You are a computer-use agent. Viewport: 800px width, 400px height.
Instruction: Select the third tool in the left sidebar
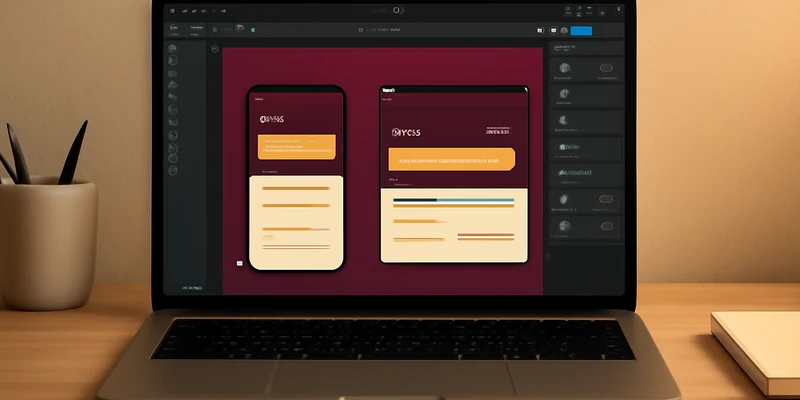(x=173, y=73)
